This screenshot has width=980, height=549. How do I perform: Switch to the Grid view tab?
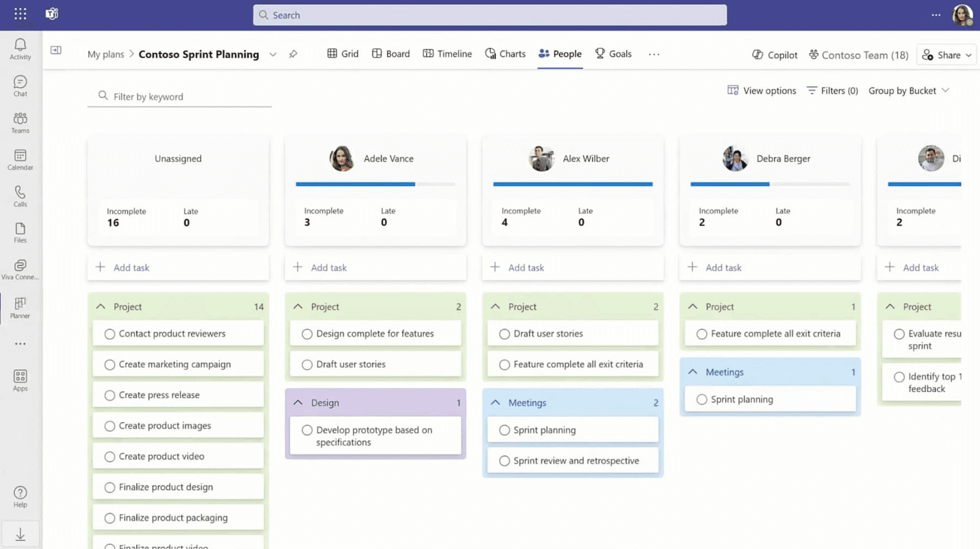coord(343,54)
